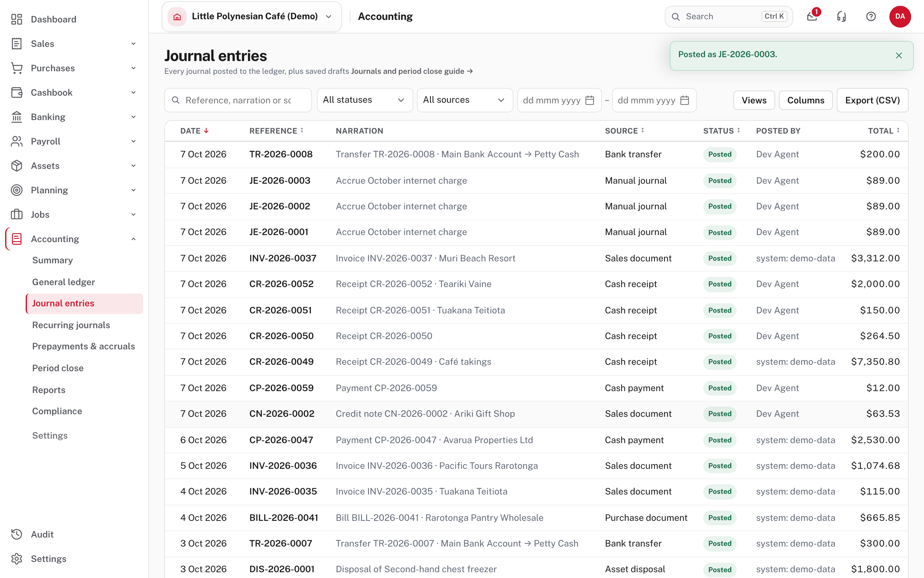Open Journals and period close guide link
924x578 pixels.
tap(412, 71)
